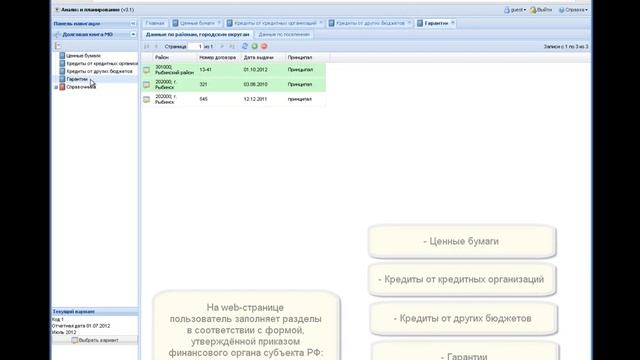640x360 pixels.
Task: Select cell 301000; Рыбинский район
Action: click(175, 70)
